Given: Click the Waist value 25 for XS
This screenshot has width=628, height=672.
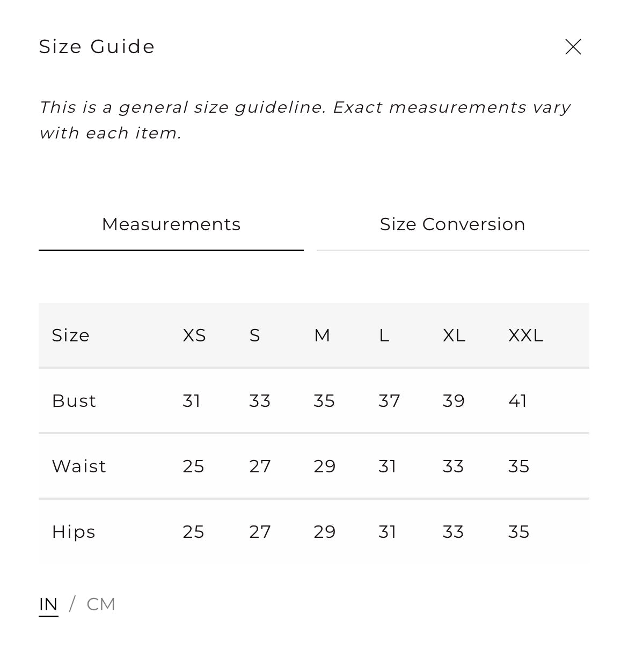Looking at the screenshot, I should click(x=193, y=466).
